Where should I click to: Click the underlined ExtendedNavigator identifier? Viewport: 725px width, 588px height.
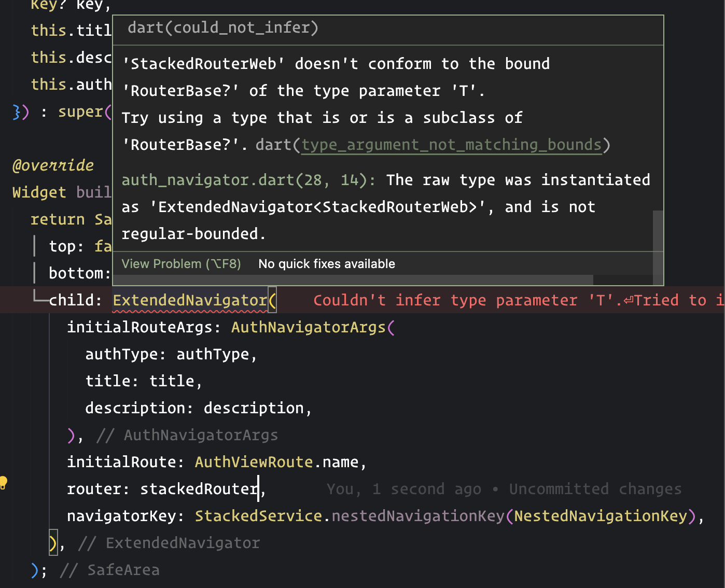tap(190, 300)
